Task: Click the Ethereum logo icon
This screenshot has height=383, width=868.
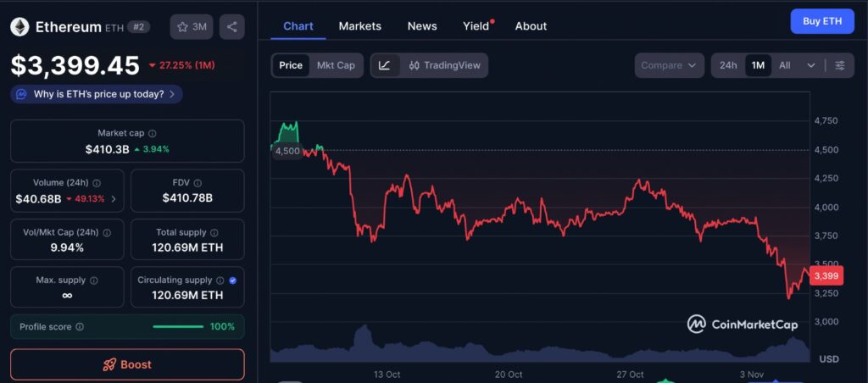Action: [20, 26]
